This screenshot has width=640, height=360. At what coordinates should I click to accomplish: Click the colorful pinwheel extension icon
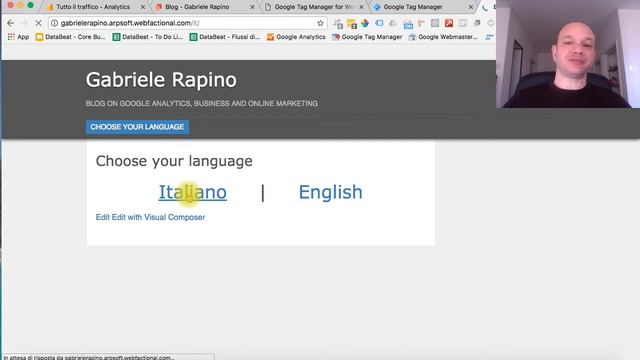[365, 23]
